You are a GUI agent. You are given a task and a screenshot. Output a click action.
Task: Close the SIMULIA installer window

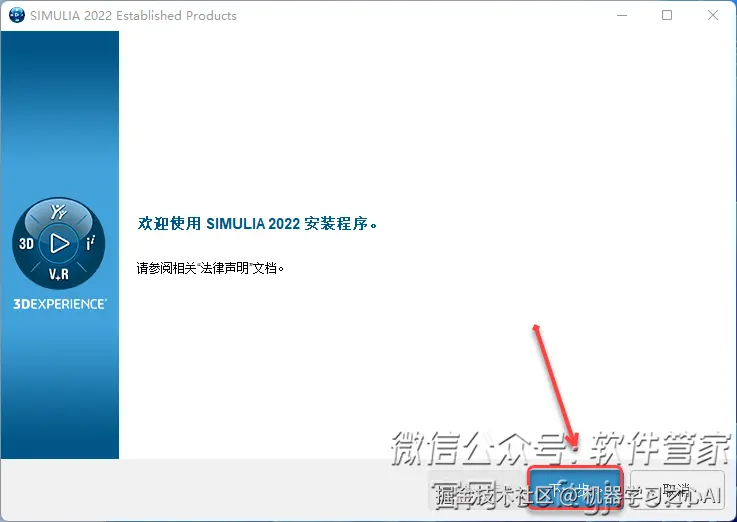[713, 16]
